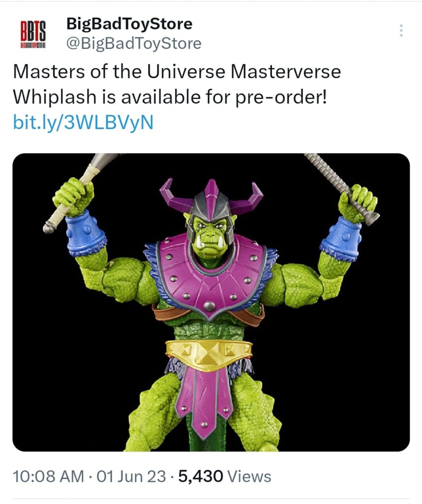Open the bit.ly/3WLBVyN pre-order link
Image resolution: width=422 pixels, height=504 pixels.
[x=83, y=122]
